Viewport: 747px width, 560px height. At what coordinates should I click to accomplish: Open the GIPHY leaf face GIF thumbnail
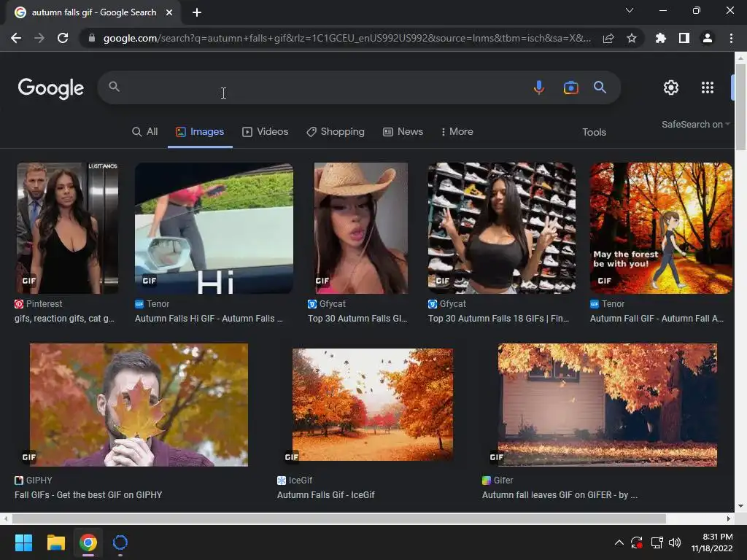139,405
